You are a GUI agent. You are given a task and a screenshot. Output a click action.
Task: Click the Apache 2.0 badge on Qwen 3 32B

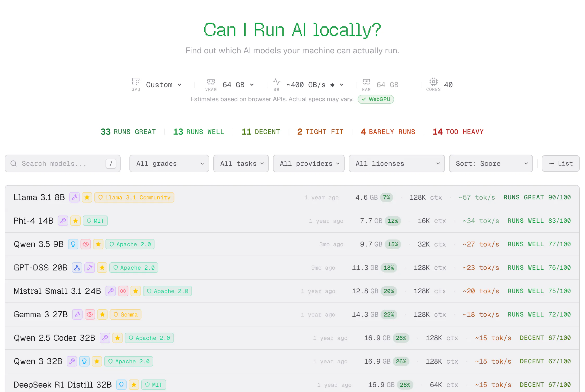pos(129,361)
